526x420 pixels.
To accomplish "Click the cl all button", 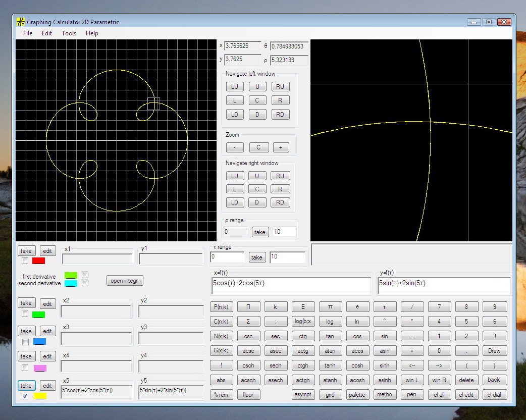I will (439, 394).
